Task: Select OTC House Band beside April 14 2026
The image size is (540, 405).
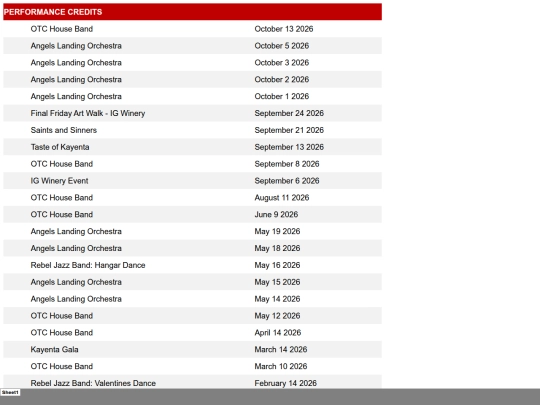Action: coord(62,333)
